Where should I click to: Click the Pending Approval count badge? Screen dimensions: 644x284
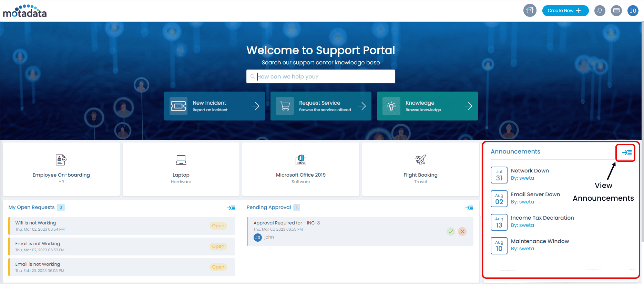point(297,207)
